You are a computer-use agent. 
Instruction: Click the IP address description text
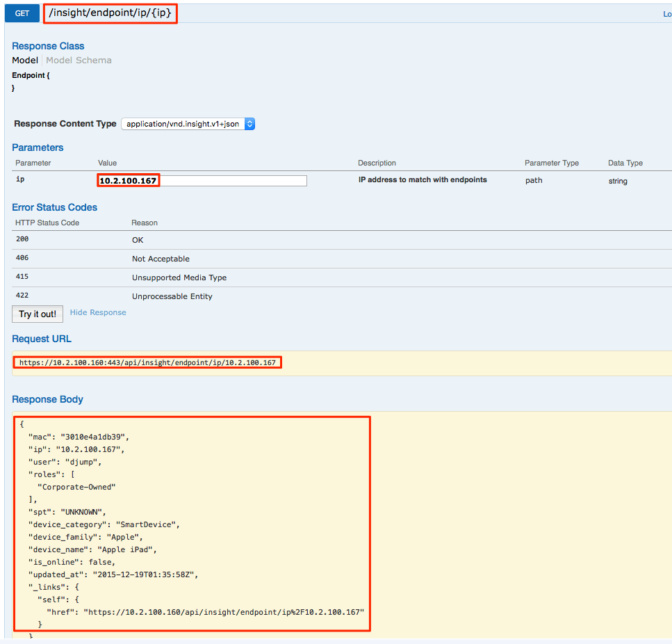[x=423, y=179]
